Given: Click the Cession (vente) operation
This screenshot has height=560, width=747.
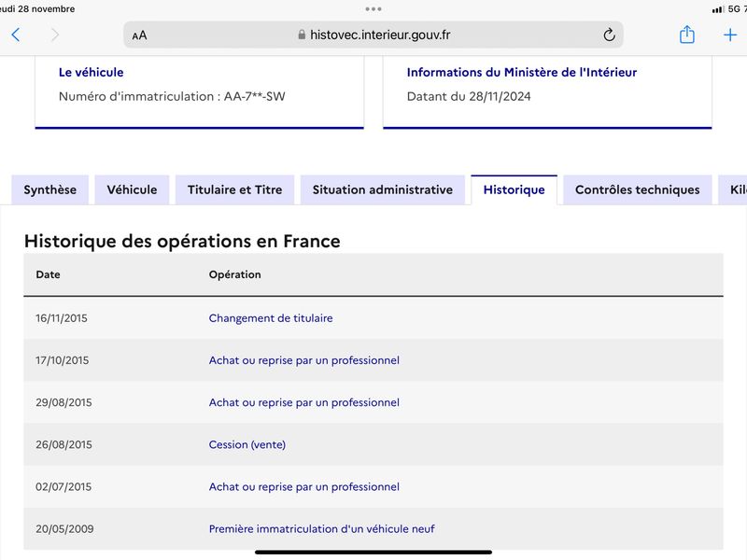Looking at the screenshot, I should tap(247, 445).
